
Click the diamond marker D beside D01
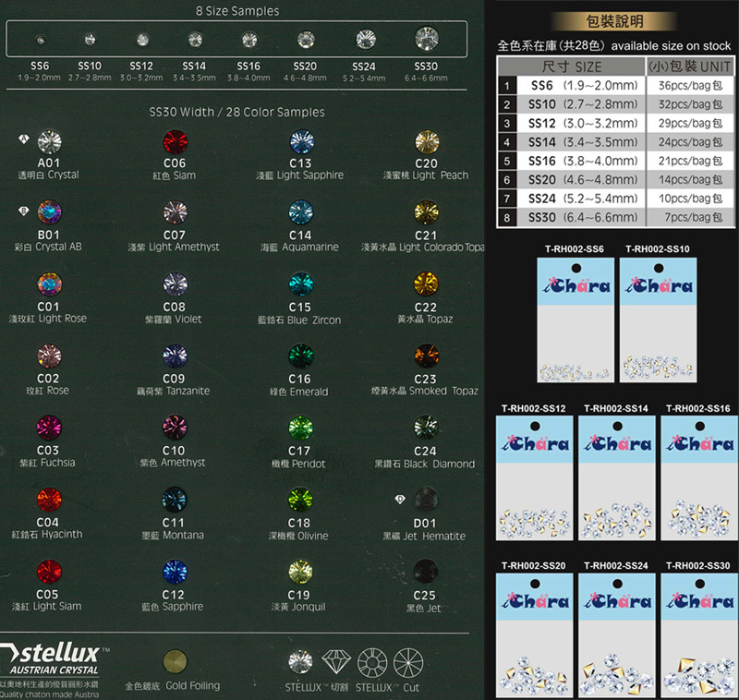400,499
